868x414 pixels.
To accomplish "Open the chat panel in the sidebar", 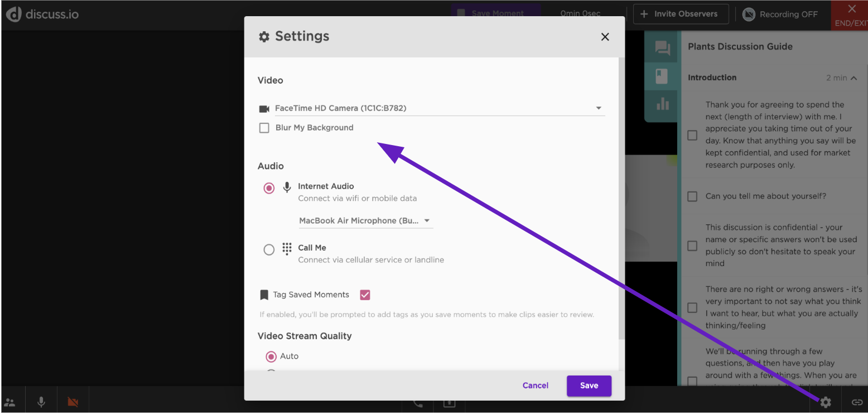I will [662, 48].
